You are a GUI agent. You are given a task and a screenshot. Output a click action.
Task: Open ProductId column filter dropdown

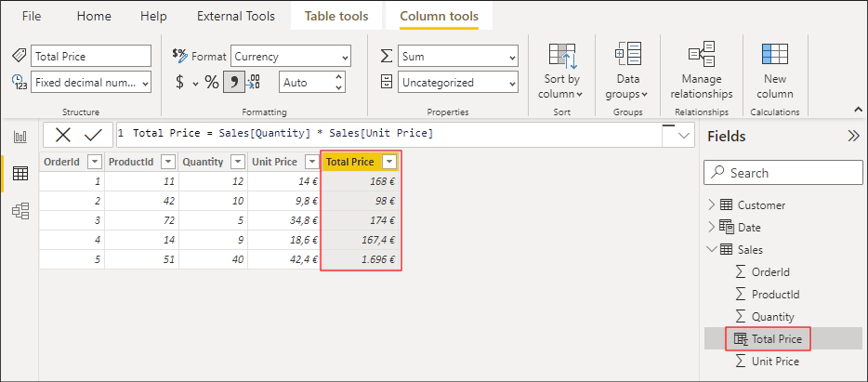[x=167, y=162]
